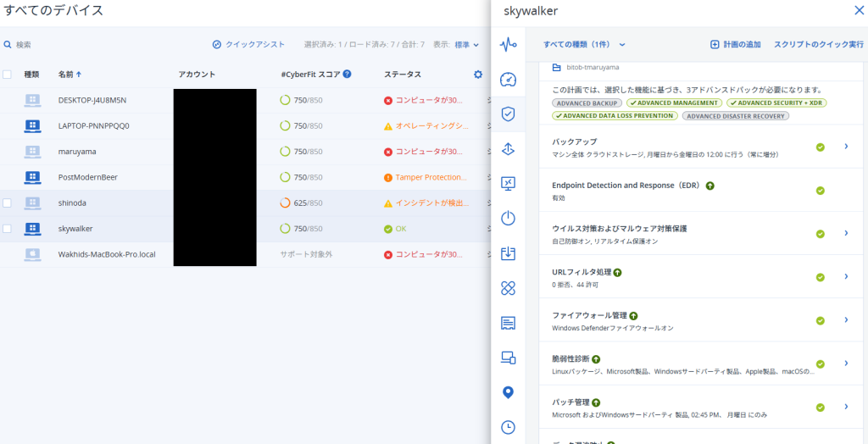
Task: Click the patch bandage icon in sidebar
Action: (x=508, y=288)
